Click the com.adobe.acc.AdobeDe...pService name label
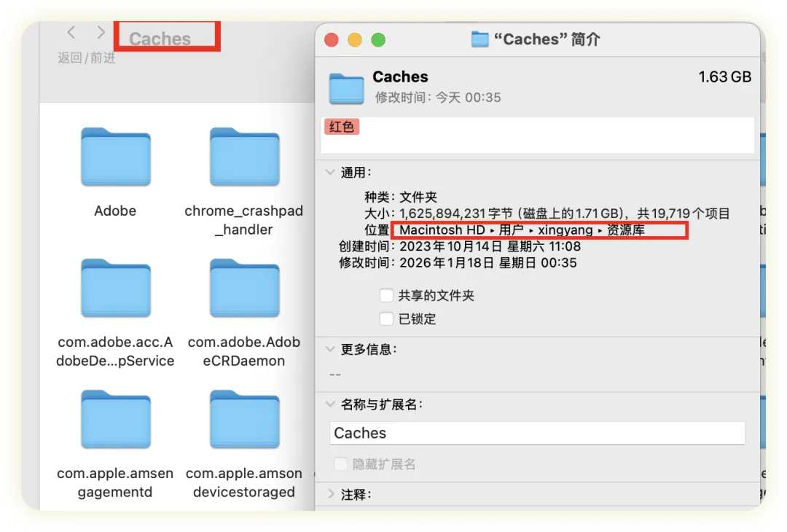 115,351
